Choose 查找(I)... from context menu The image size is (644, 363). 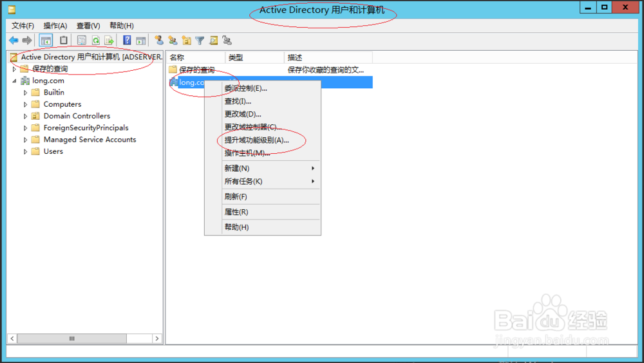(x=263, y=101)
